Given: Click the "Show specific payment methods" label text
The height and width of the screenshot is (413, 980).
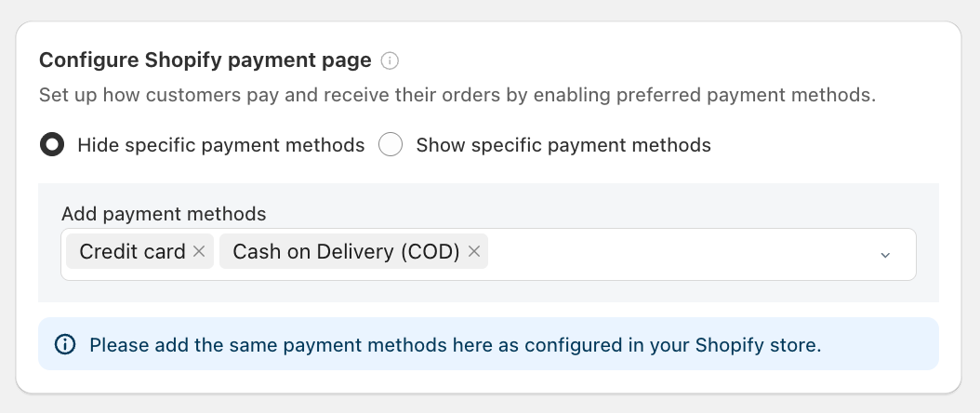Looking at the screenshot, I should (x=563, y=145).
